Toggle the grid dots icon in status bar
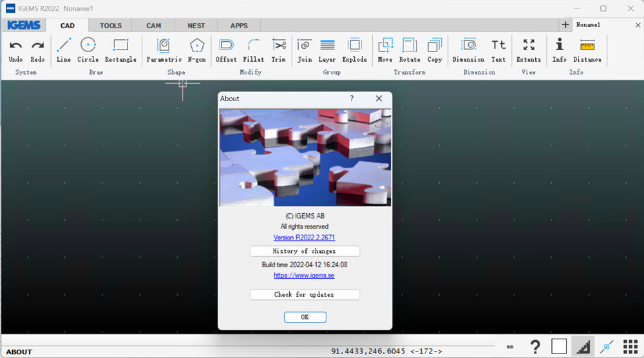Screen dimensions: 644x358 630,347
